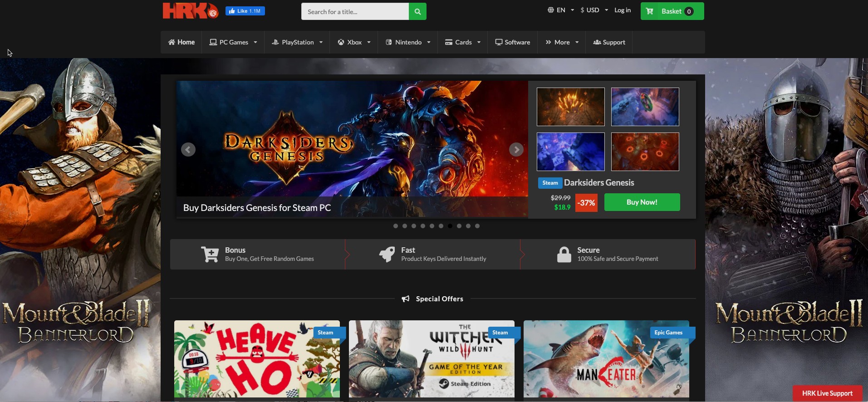View the first Darksiders screenshot with the fiery explosion
The width and height of the screenshot is (868, 402).
(571, 107)
